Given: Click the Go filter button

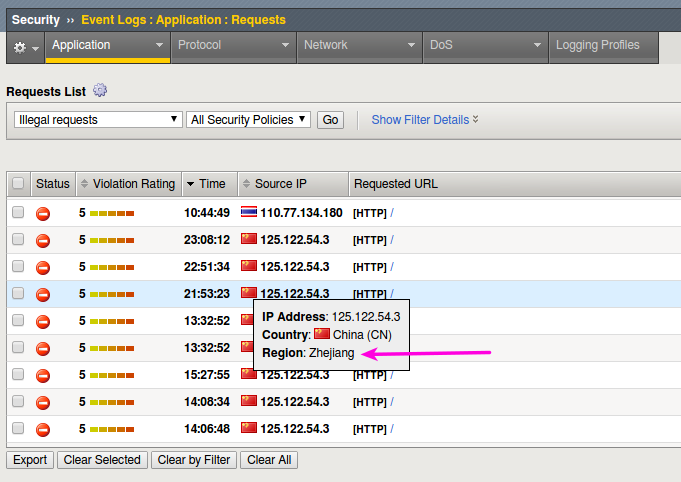Looking at the screenshot, I should [331, 120].
